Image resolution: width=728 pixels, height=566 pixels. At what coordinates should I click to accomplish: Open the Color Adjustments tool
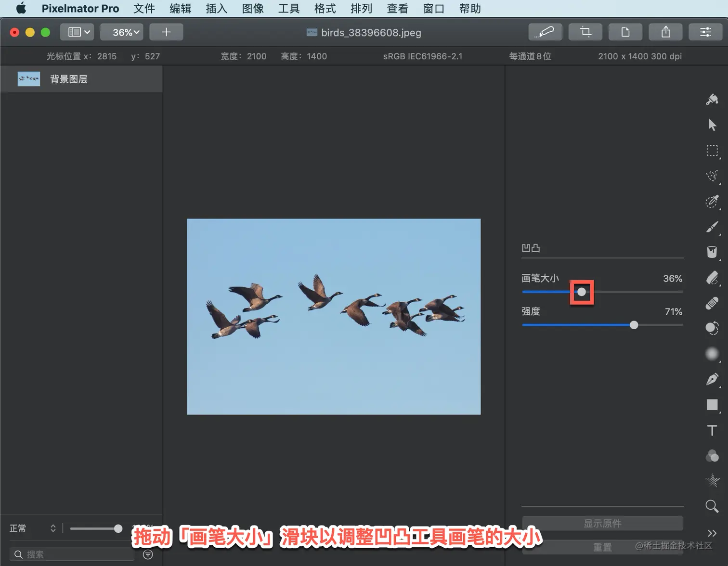tap(712, 455)
